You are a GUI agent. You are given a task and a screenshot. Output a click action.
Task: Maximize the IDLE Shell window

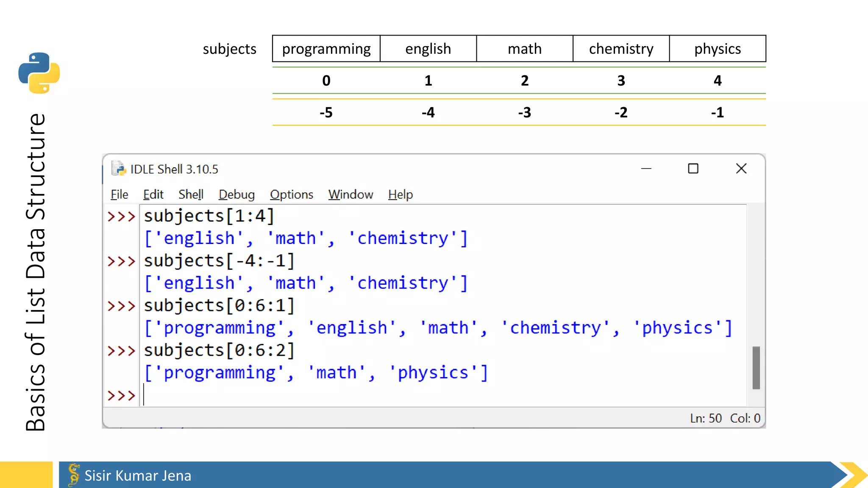coord(693,169)
